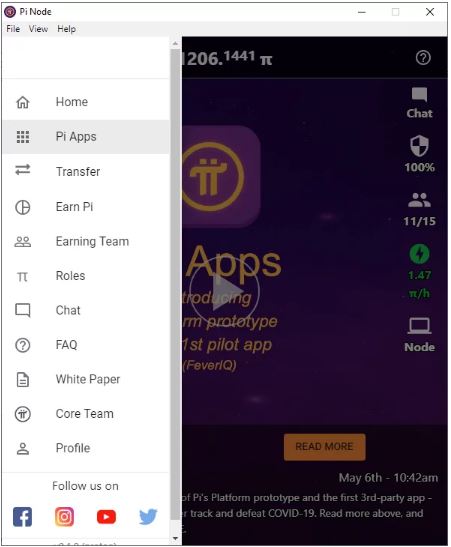451x547 pixels.
Task: Open Transfer from the sidebar
Action: 86,171
